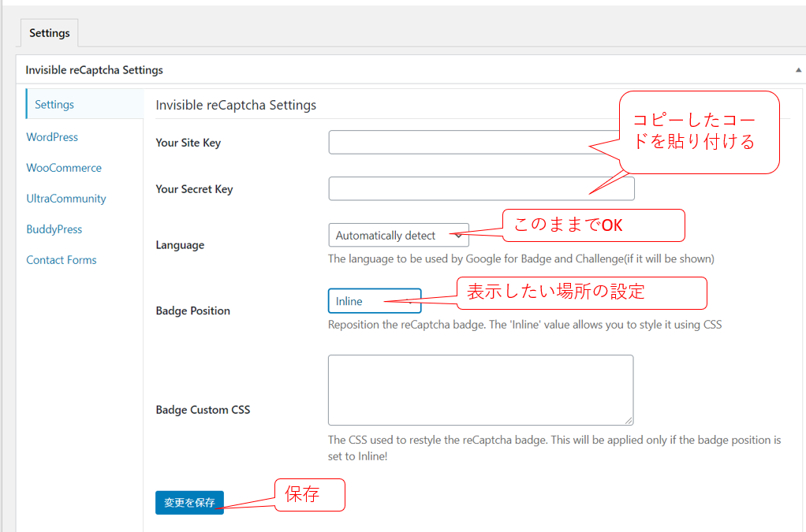Open the Settings tab at the top
806x532 pixels.
tap(50, 33)
